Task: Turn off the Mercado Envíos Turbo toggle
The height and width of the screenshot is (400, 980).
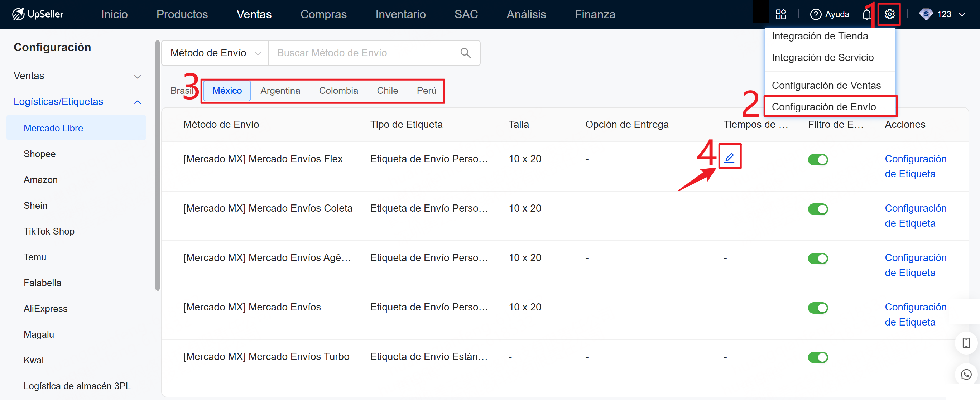Action: coord(818,357)
